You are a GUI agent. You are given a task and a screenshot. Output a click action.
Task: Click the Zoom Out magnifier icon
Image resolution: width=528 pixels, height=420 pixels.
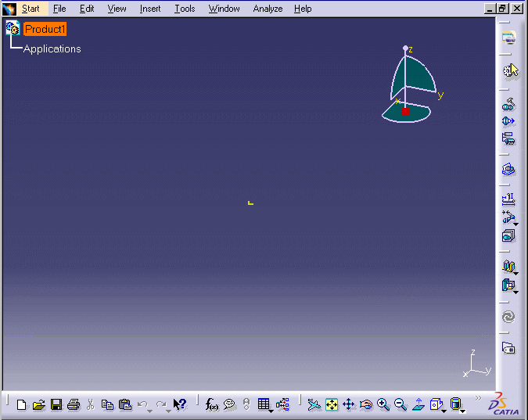click(400, 404)
